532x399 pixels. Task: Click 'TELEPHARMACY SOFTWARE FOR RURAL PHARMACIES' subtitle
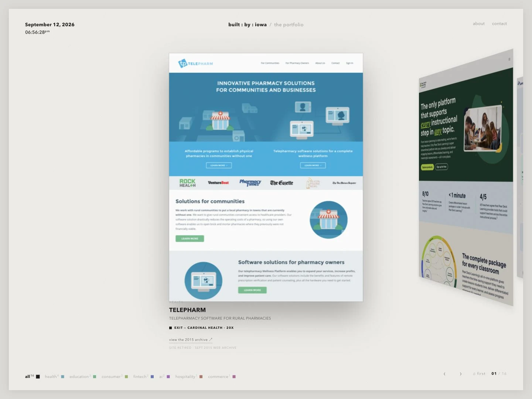click(220, 318)
